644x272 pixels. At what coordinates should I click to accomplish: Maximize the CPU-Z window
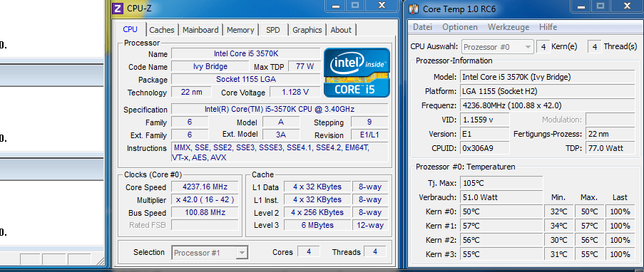pyautogui.click(x=355, y=5)
